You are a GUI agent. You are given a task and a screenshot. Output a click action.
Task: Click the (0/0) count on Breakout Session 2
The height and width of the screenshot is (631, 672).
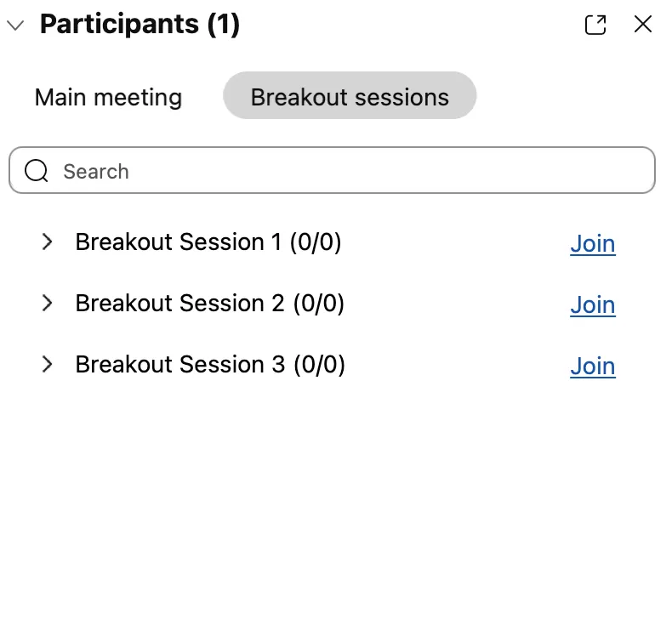click(319, 304)
